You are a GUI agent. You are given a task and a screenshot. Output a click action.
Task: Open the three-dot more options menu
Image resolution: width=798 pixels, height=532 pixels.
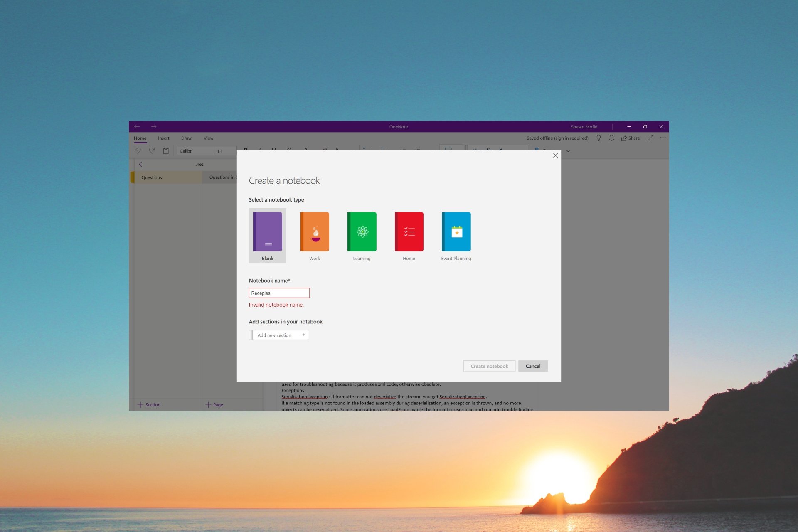(663, 138)
